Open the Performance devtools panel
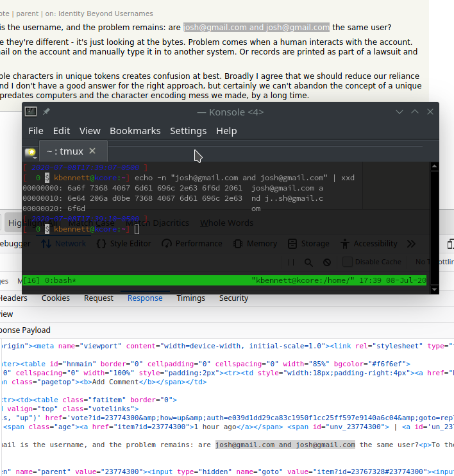454x476 pixels. (192, 244)
